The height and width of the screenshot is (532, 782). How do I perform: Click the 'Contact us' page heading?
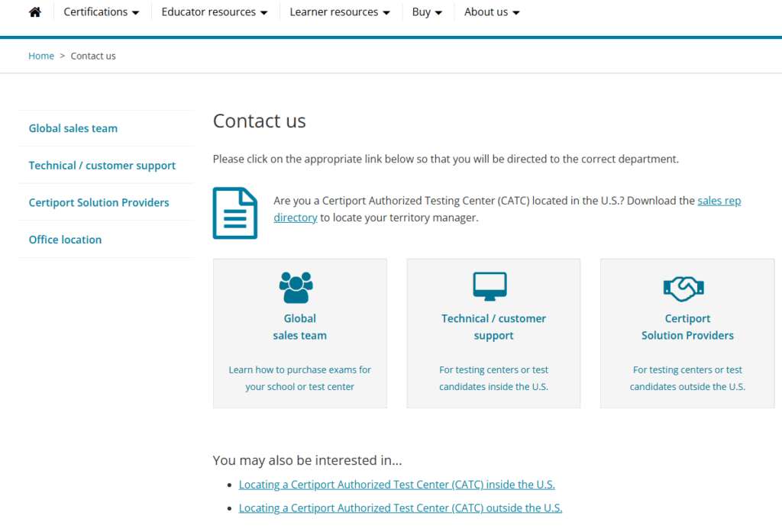click(x=260, y=121)
